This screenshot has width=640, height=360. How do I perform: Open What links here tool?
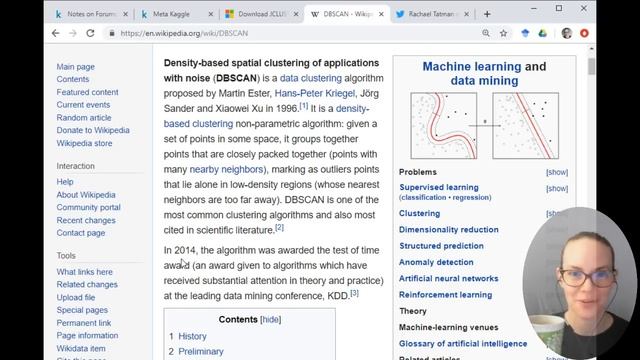click(84, 272)
